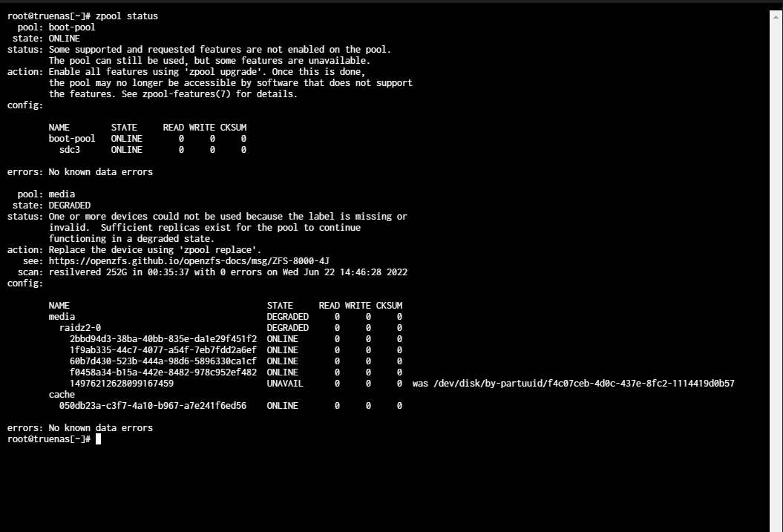
Task: Click the 1f9ab335 disk entry
Action: (163, 350)
